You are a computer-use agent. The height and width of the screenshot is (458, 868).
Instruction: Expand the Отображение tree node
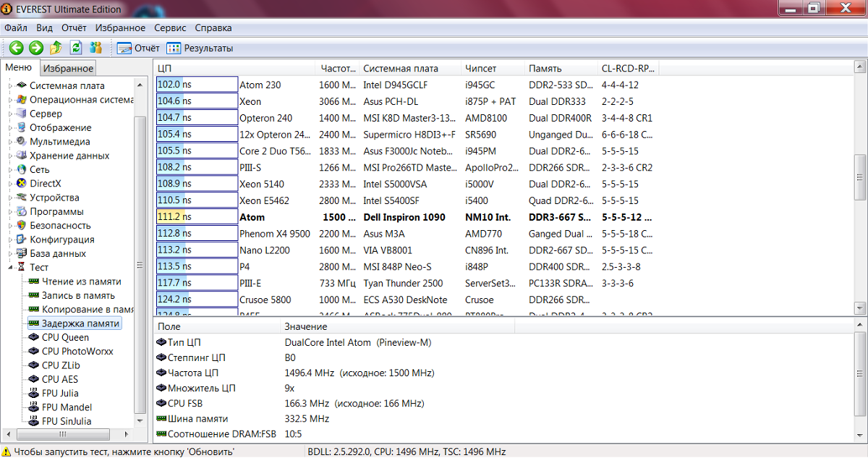pos(11,127)
